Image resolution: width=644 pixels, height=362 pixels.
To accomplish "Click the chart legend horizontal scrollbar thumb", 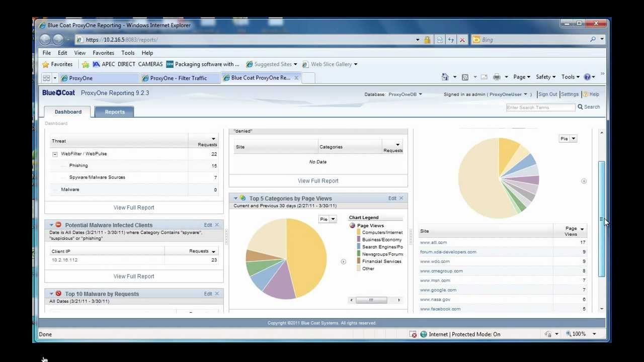I will (371, 300).
